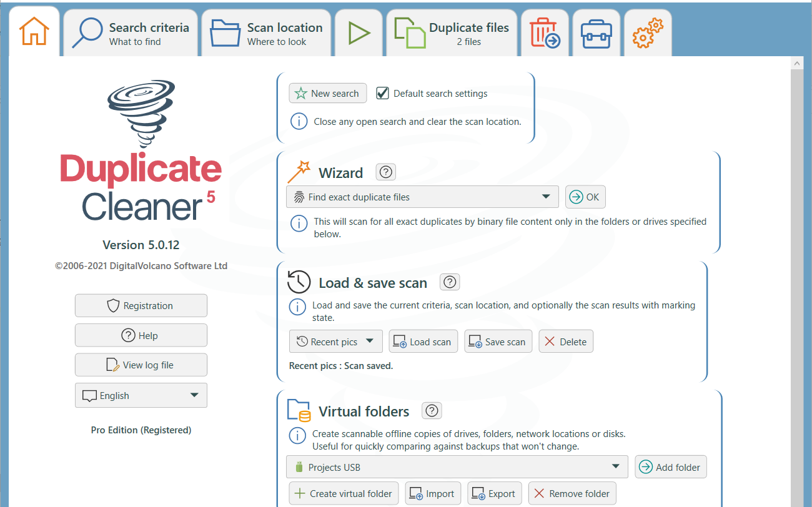Export the virtual folder
This screenshot has height=507, width=812.
pyautogui.click(x=495, y=493)
